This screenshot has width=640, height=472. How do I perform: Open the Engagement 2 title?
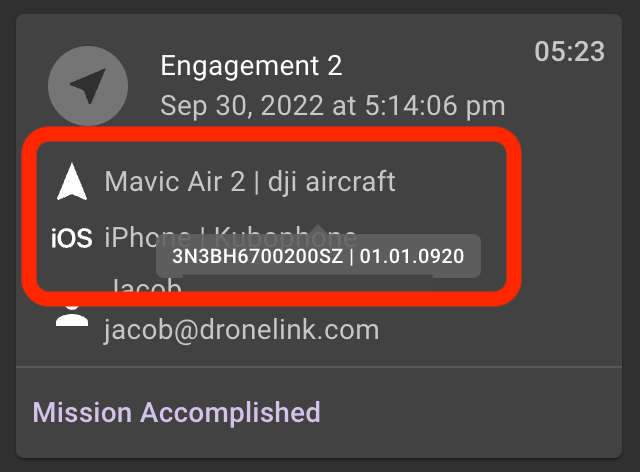coord(251,66)
